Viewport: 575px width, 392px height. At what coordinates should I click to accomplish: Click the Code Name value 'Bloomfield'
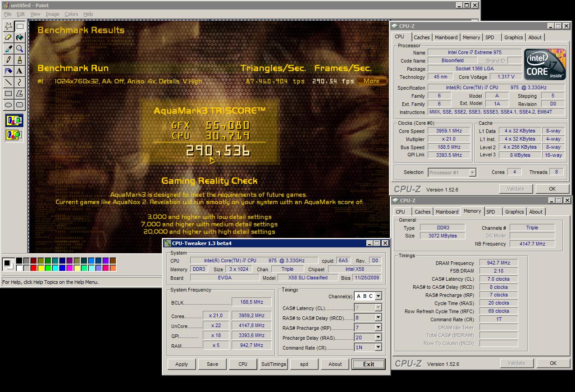(x=452, y=60)
